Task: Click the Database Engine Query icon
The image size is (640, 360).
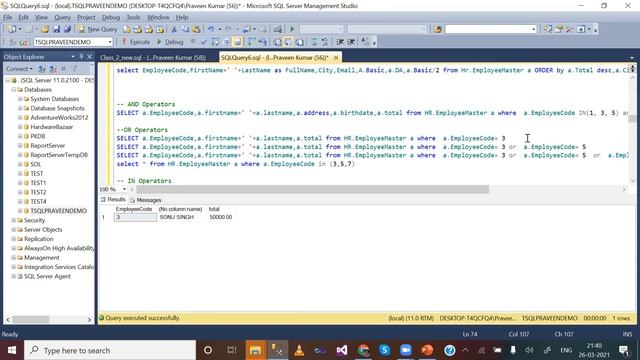Action: tap(127, 29)
